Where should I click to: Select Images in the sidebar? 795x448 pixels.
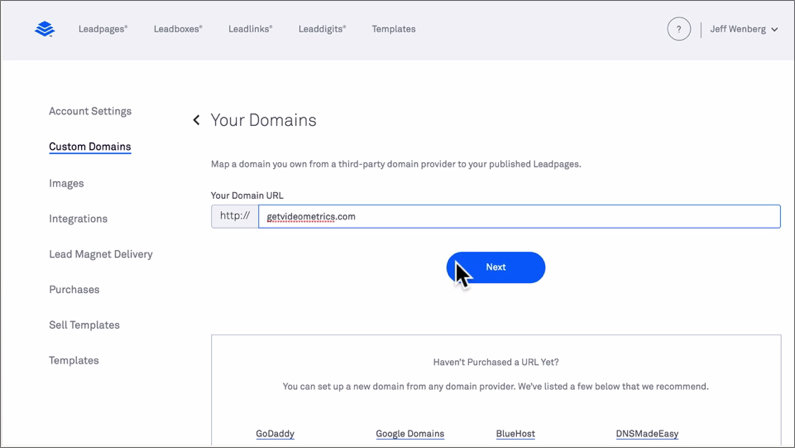66,183
